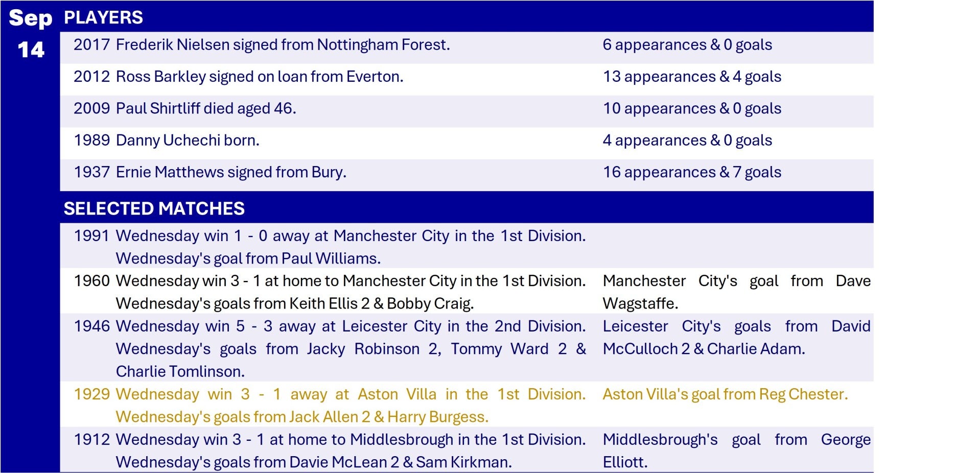
Task: Click the PLAYERS section header
Action: (x=103, y=18)
